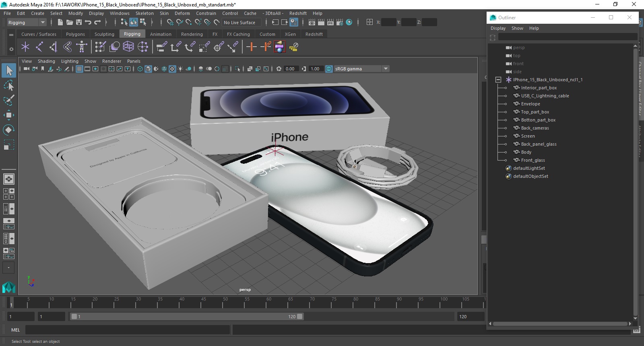Screen dimensions: 644x346
Task: Save the current scene
Action: pyautogui.click(x=79, y=23)
